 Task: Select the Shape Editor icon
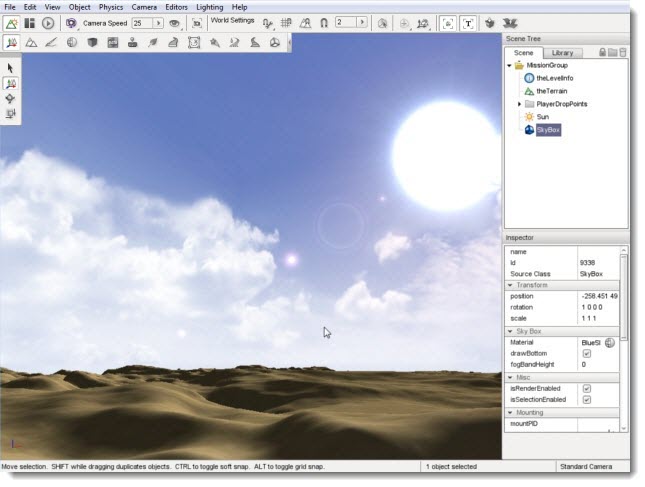(275, 42)
